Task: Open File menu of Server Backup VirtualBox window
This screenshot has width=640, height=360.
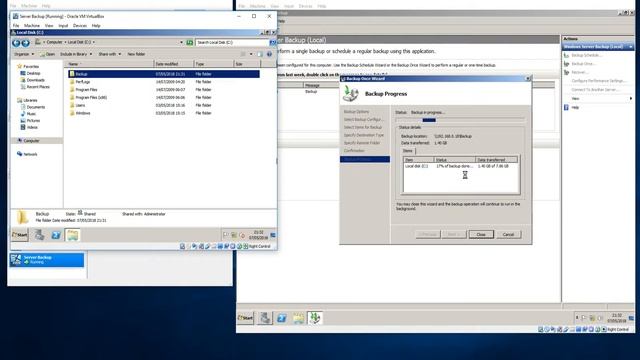Action: pyautogui.click(x=16, y=25)
